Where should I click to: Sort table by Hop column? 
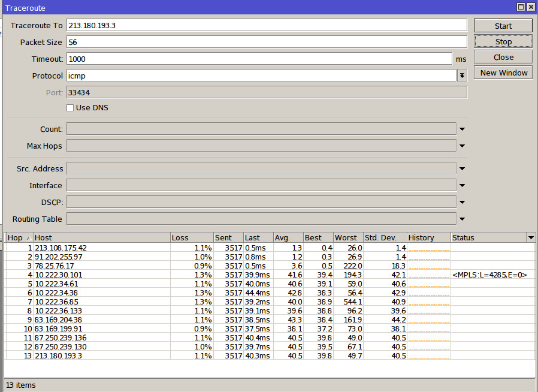coord(18,238)
